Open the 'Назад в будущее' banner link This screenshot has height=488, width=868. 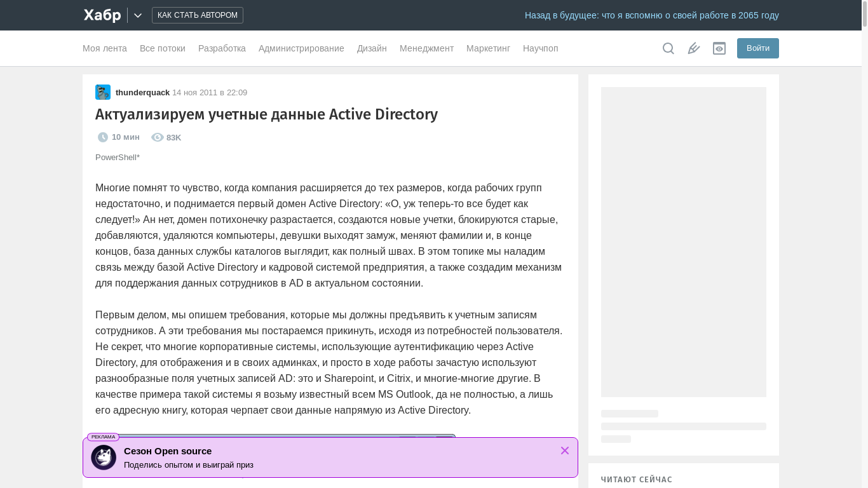(652, 15)
